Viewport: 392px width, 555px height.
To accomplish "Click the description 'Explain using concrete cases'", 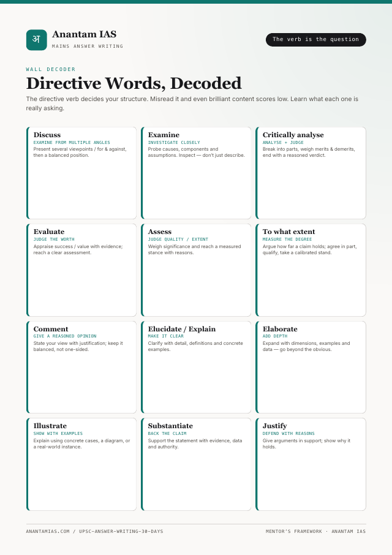I will (81, 444).
